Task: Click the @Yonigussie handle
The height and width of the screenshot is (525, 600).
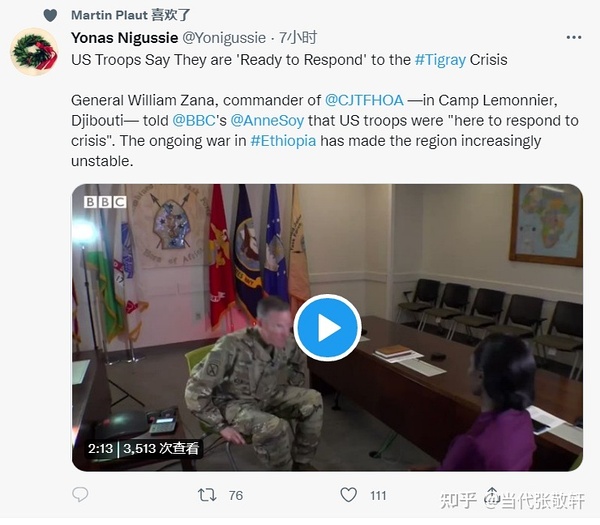Action: 224,38
